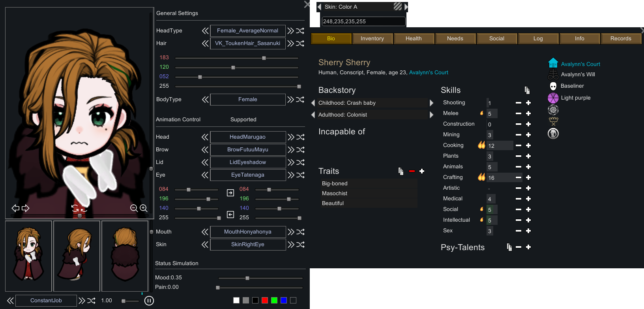Select the back-view character thumbnail
This screenshot has height=309, width=644.
[x=125, y=256]
